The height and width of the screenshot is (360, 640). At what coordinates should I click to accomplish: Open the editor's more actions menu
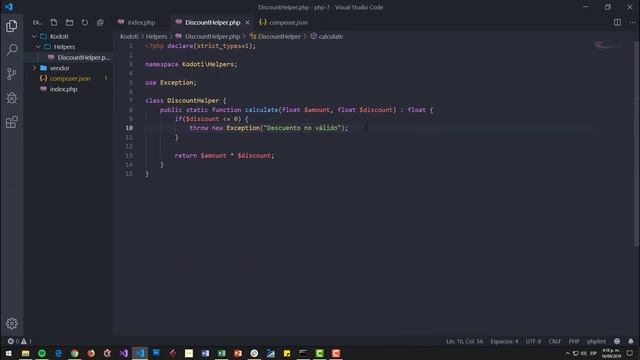click(632, 22)
